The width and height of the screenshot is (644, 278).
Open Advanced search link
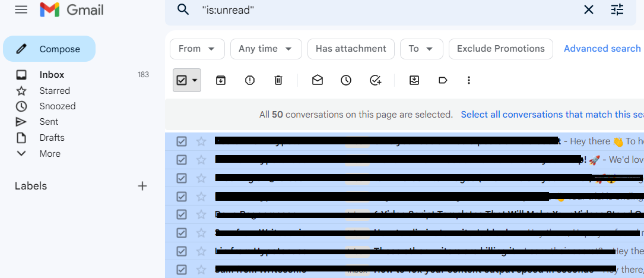coord(602,49)
